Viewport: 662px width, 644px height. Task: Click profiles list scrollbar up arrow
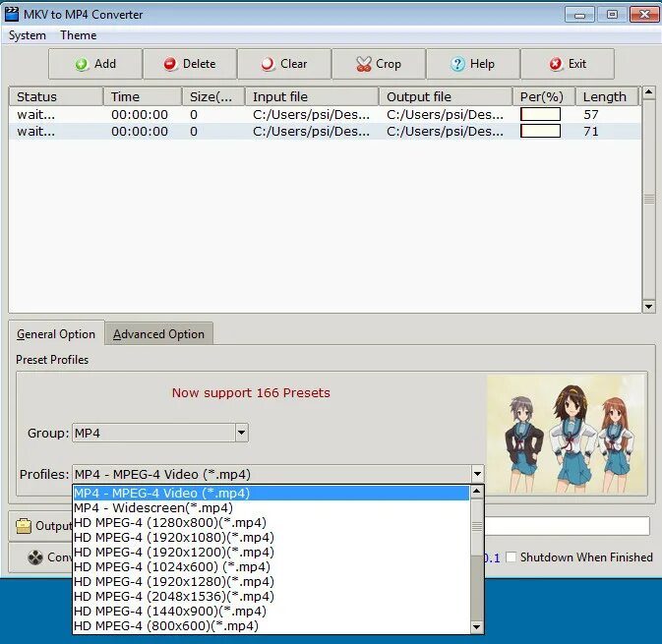pyautogui.click(x=477, y=492)
